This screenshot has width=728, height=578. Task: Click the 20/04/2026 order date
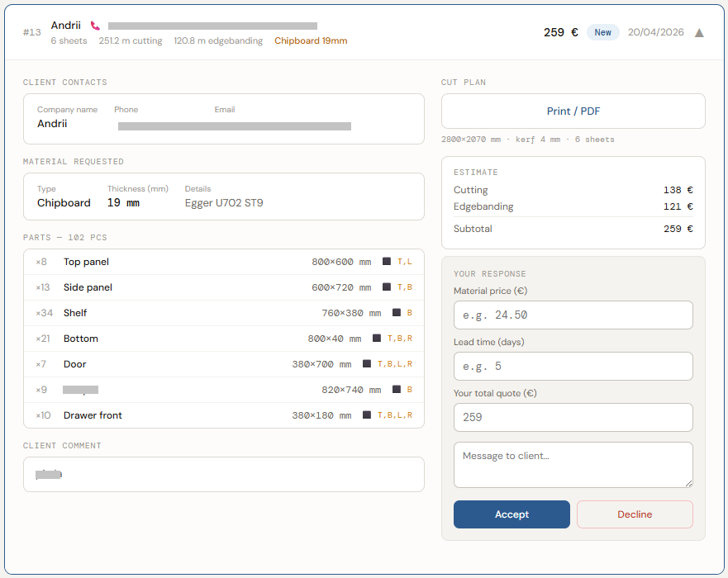[x=655, y=32]
